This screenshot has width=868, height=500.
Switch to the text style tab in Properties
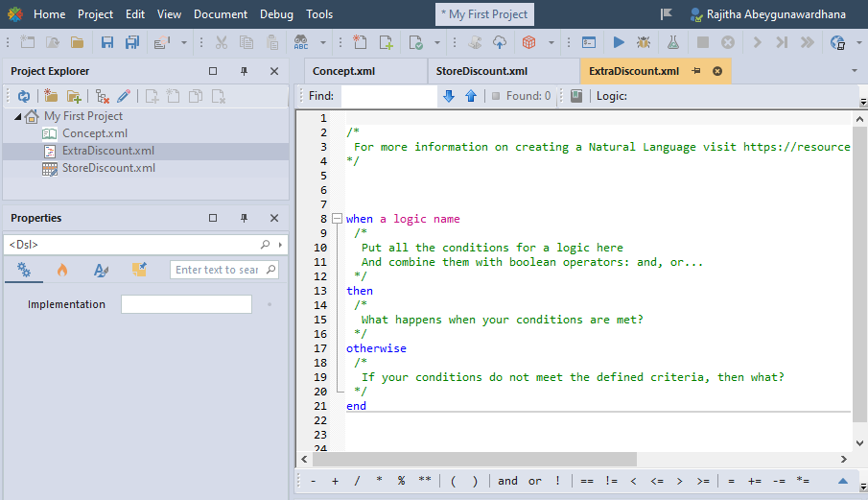click(101, 270)
